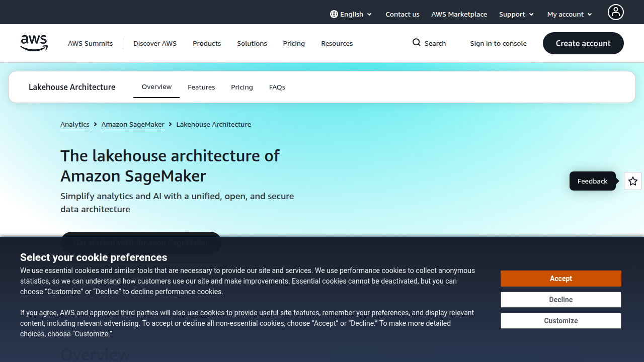Click the Feedback tooltip label
Screen dimensions: 644x362
point(593,181)
